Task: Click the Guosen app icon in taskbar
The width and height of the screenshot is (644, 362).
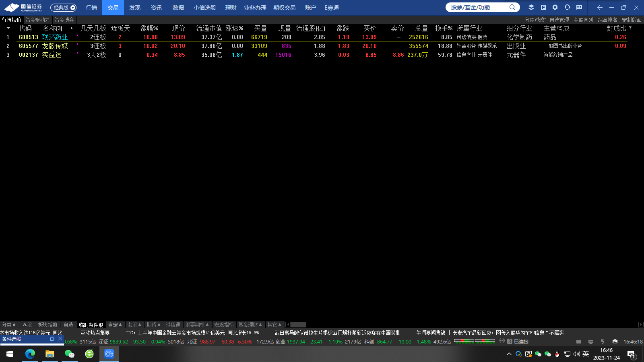Action: 109,354
